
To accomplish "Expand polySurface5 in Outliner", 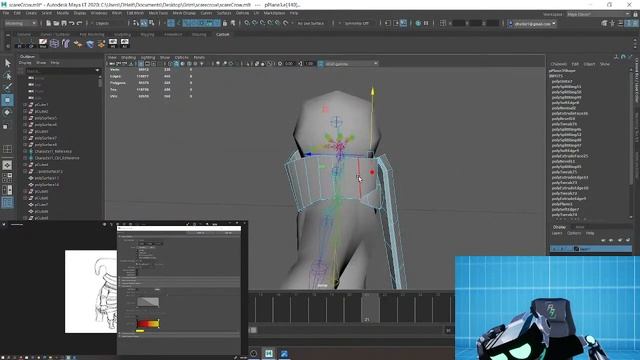I will click(25, 118).
